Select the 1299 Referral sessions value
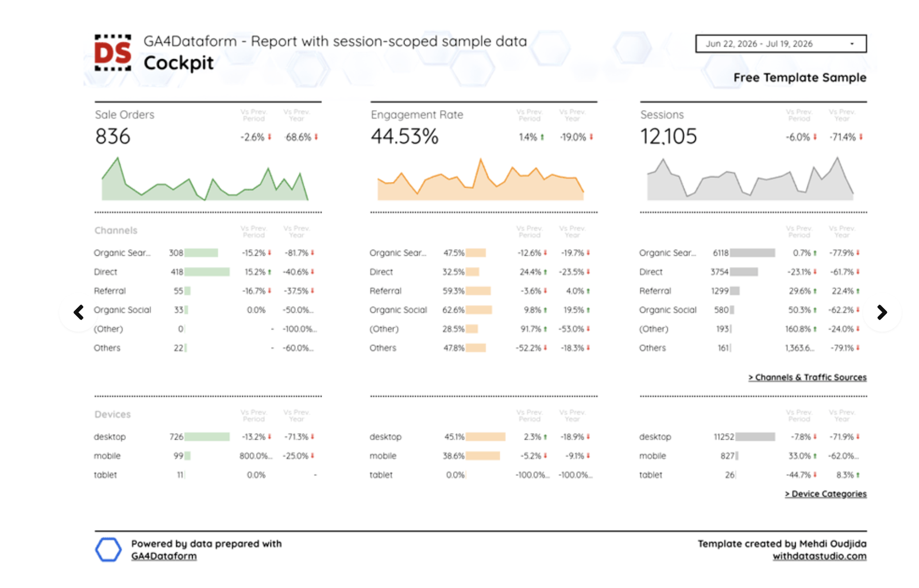The image size is (919, 588). point(720,291)
